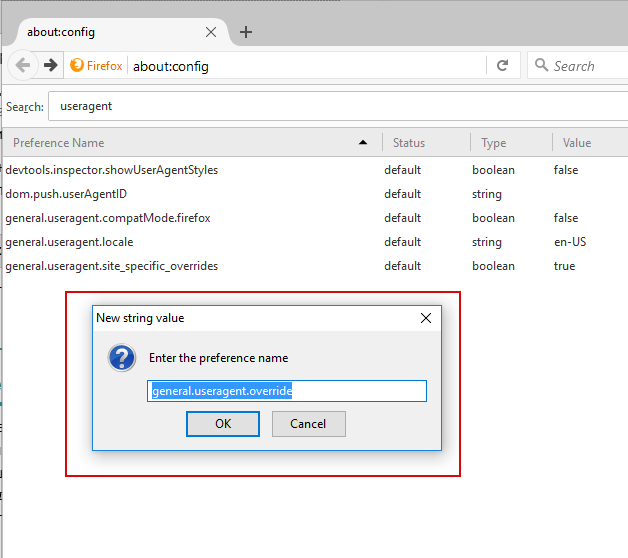The width and height of the screenshot is (628, 558).
Task: Click the preference name text field
Action: pyautogui.click(x=287, y=391)
